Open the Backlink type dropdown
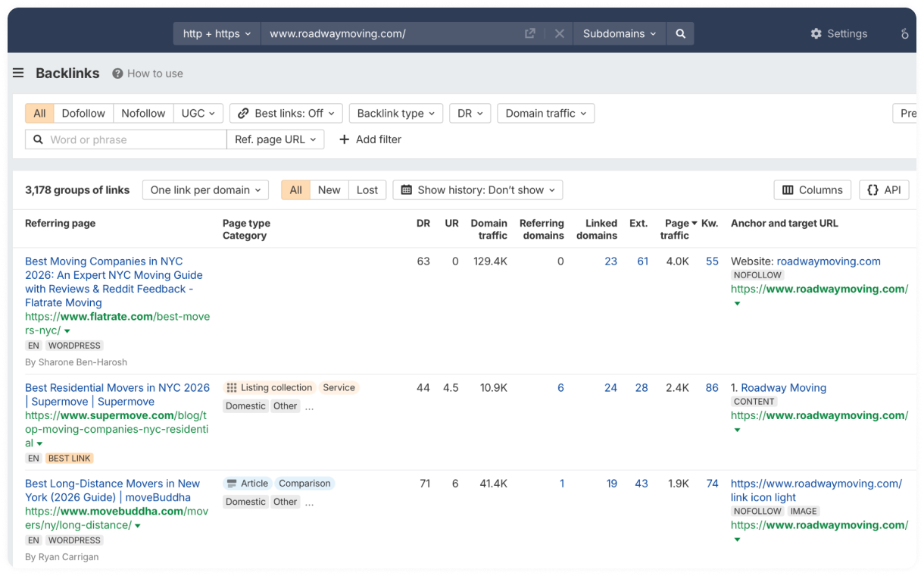 coord(395,113)
